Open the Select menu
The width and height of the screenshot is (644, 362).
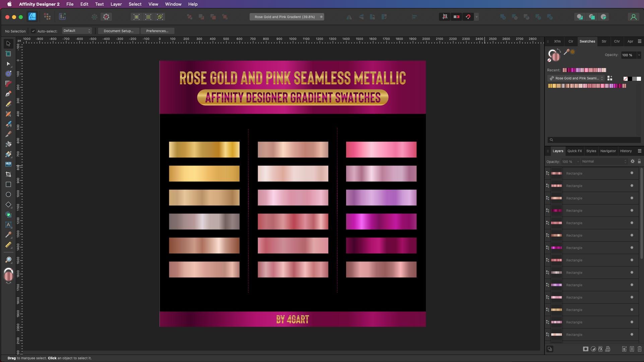(135, 4)
